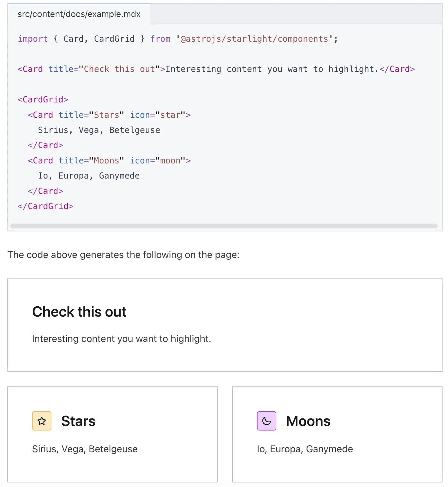Click the '@astrojs/starlight/components' string in code
The height and width of the screenshot is (487, 448).
254,39
